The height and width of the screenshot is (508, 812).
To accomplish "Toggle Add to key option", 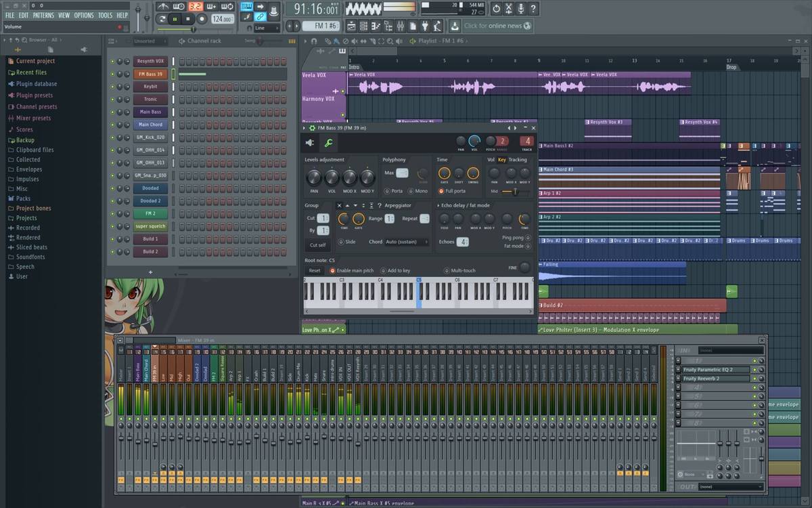I will click(x=395, y=270).
